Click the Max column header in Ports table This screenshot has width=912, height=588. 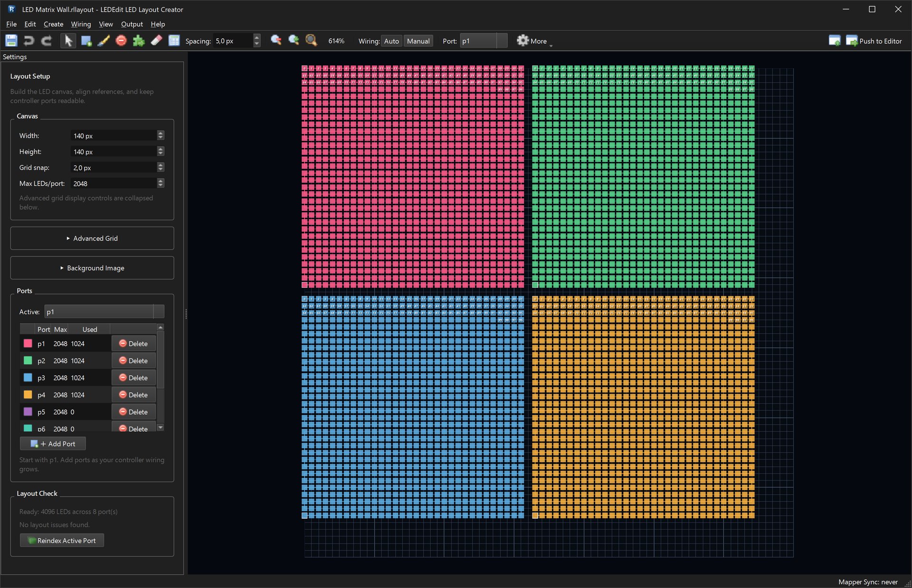(x=60, y=329)
